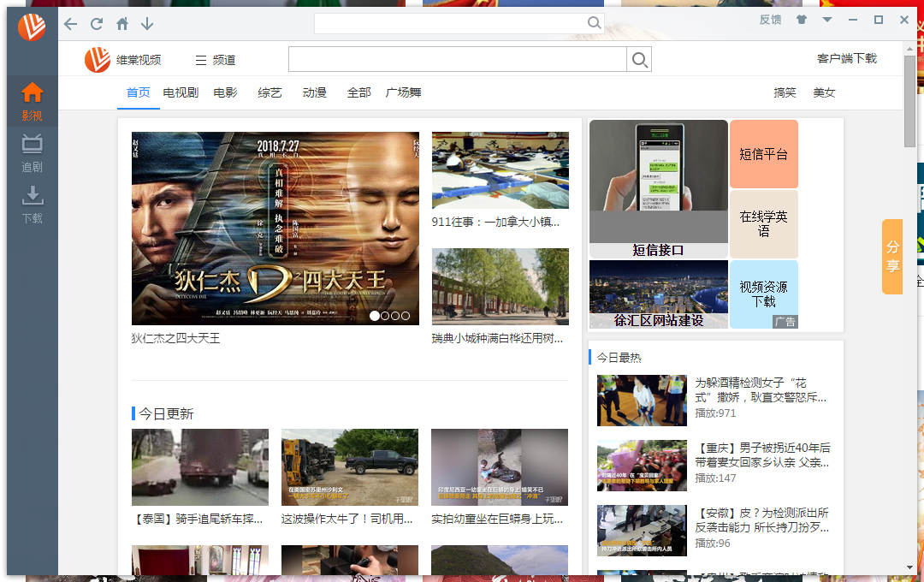Open home page via toolbar house icon
The height and width of the screenshot is (582, 924).
pyautogui.click(x=122, y=24)
